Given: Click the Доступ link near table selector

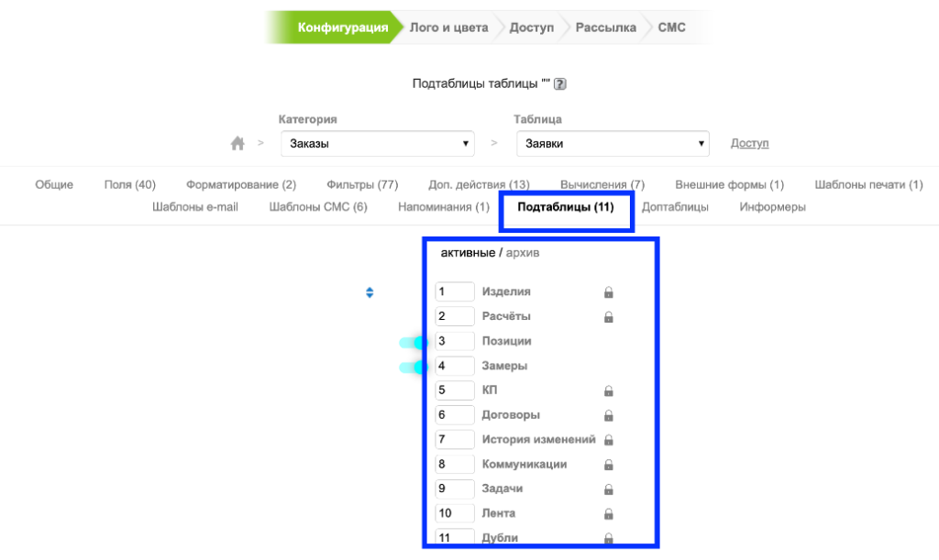Looking at the screenshot, I should tap(749, 144).
